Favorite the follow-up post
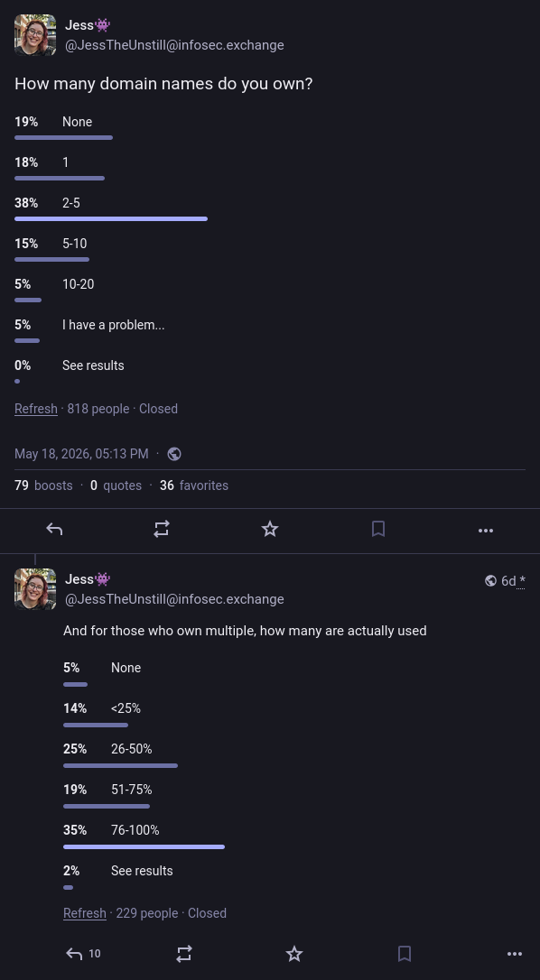Image resolution: width=540 pixels, height=980 pixels. click(x=294, y=953)
